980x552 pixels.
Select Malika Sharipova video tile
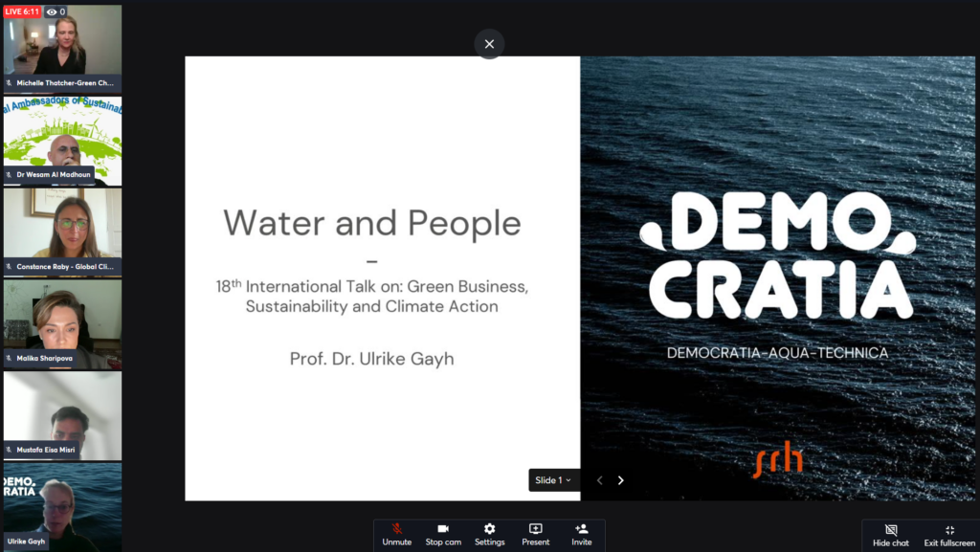62,324
